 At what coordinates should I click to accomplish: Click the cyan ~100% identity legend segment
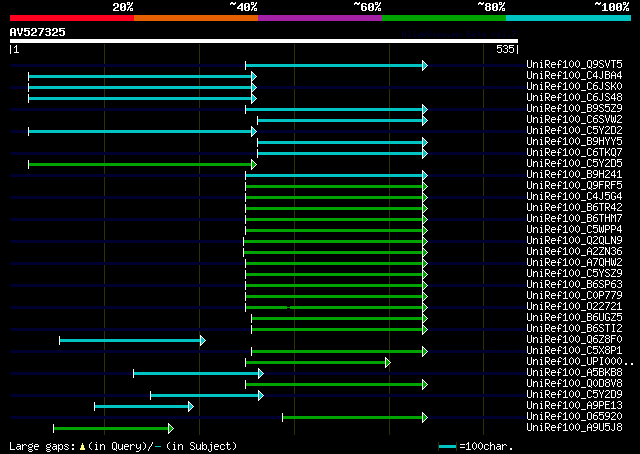(569, 18)
